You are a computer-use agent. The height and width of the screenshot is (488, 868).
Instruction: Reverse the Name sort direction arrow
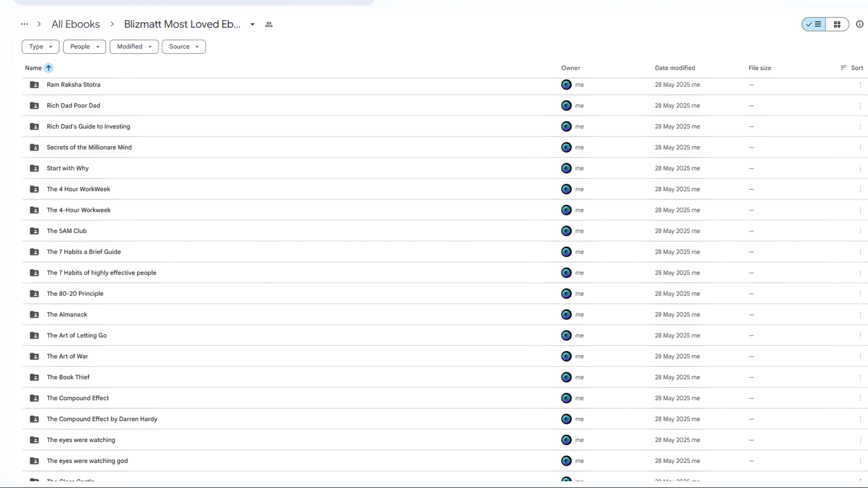pos(48,68)
